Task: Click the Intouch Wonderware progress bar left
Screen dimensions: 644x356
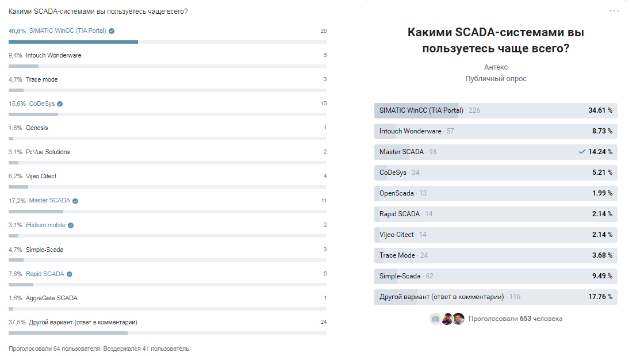Action: 167,66
